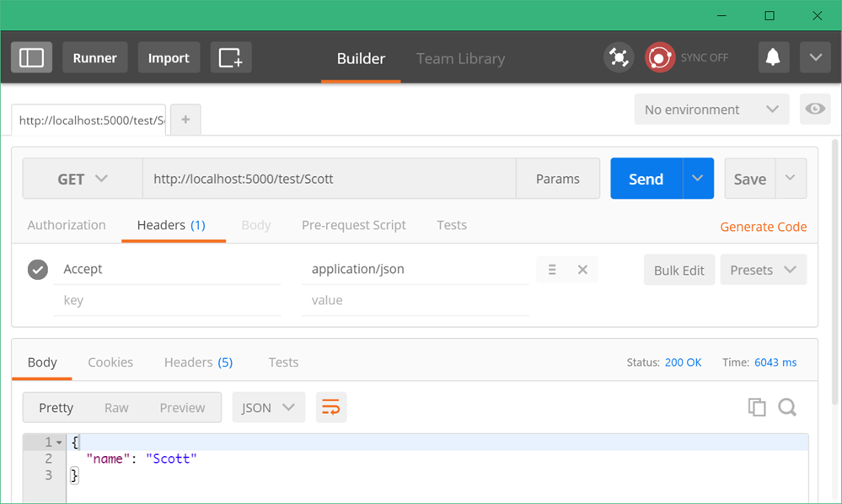This screenshot has width=842, height=504.
Task: Switch to the Team Library tab
Action: [460, 58]
